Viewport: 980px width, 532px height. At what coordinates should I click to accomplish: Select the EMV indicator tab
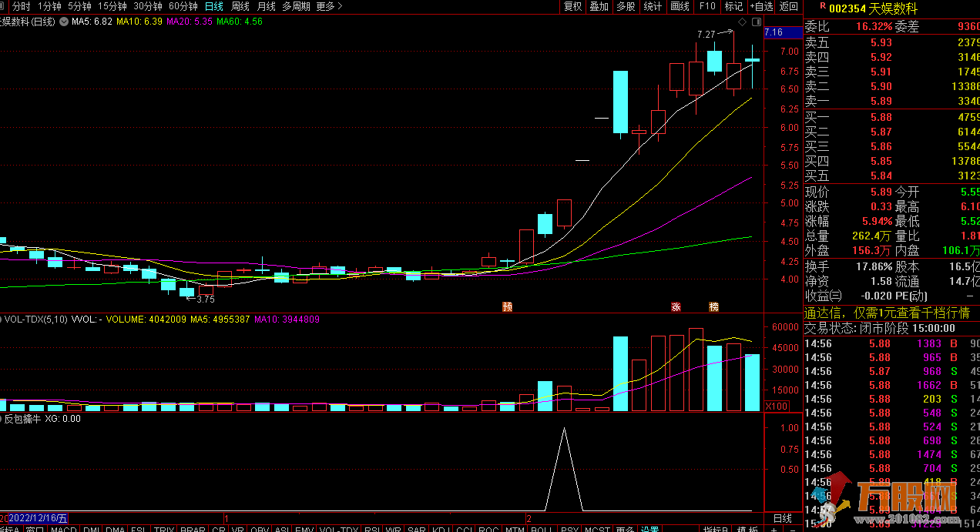coord(304,530)
